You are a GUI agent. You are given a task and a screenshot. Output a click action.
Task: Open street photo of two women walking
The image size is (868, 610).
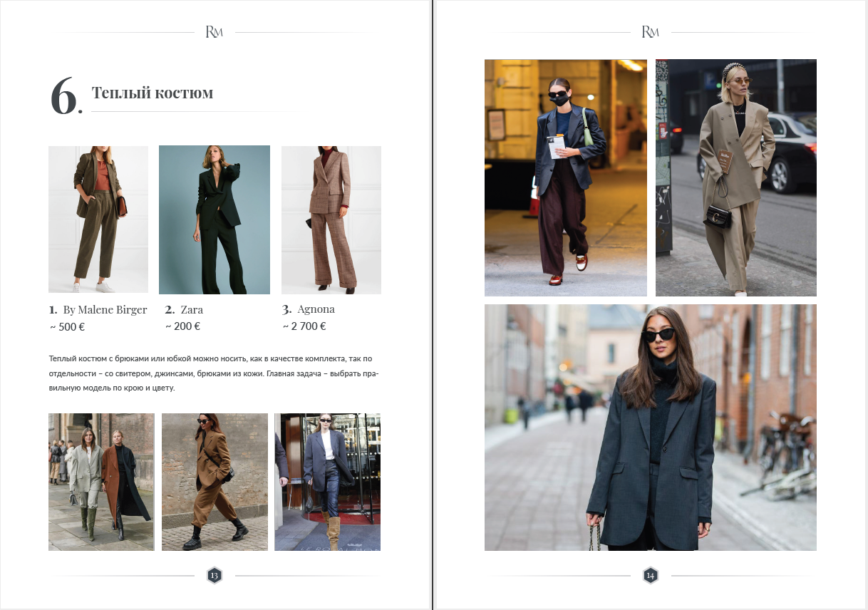tap(101, 482)
